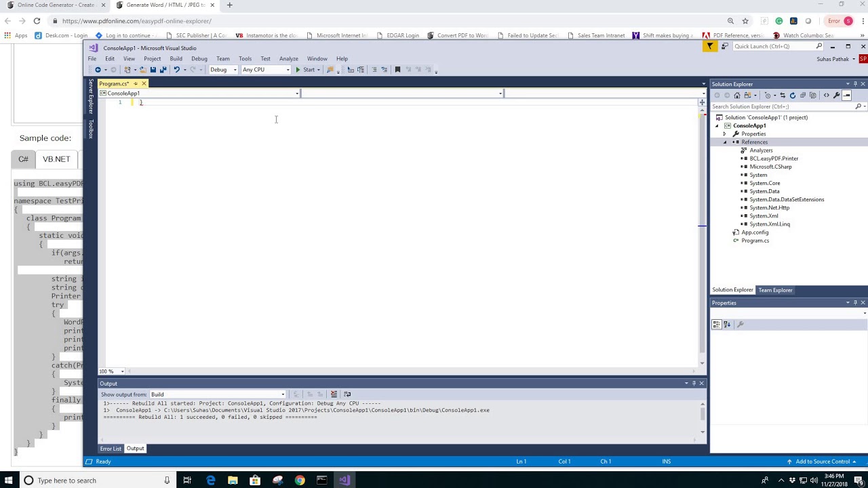Toggle Word Wrap in Output panel
Screen dimensions: 868x488
tap(347, 394)
